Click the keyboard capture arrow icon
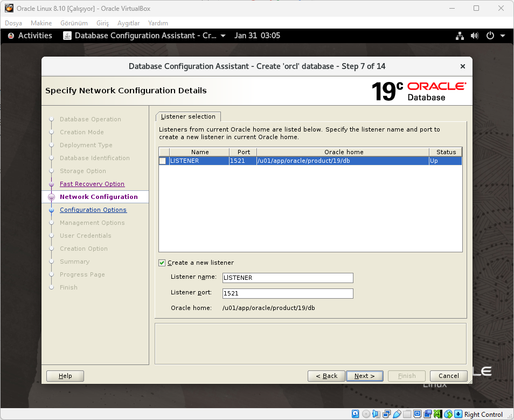Viewport: 514px width, 420px height. [x=459, y=414]
